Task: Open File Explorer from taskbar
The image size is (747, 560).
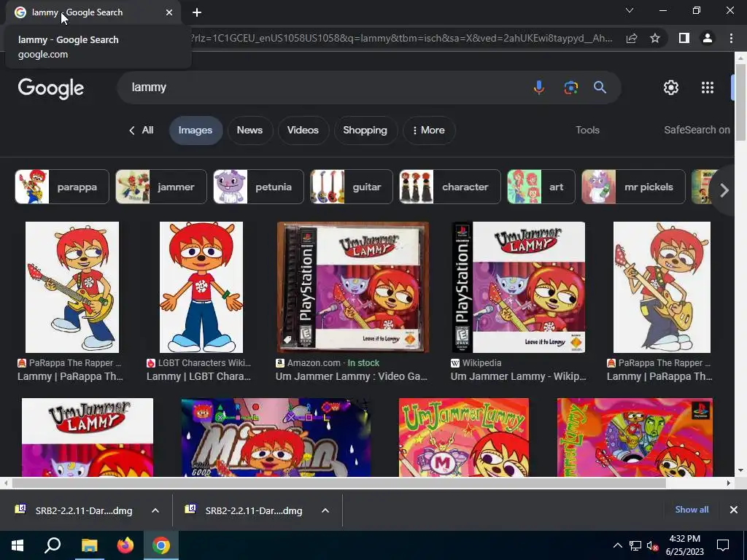Action: [x=89, y=545]
